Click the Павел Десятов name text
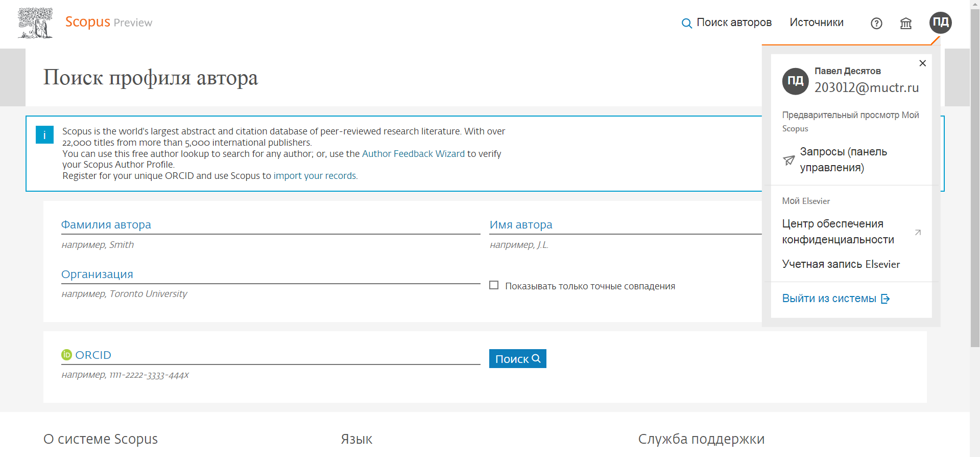980x457 pixels. pyautogui.click(x=847, y=71)
